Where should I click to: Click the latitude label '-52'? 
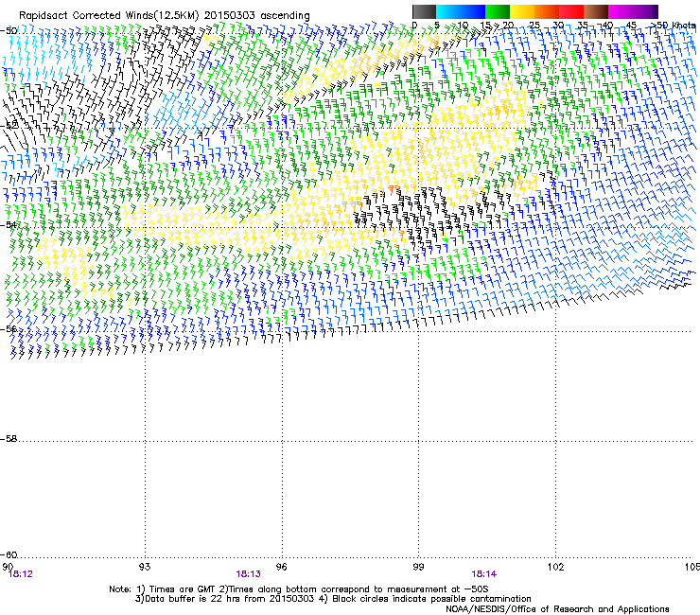(9, 126)
